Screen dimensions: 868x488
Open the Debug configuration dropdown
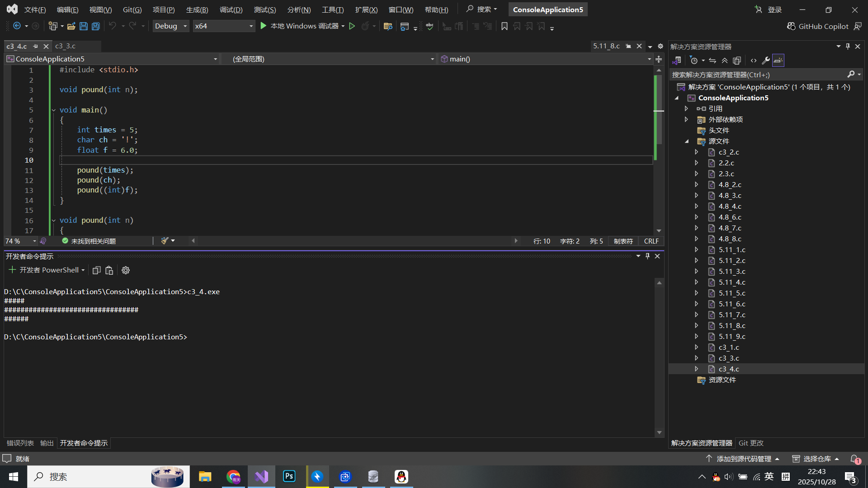point(171,26)
